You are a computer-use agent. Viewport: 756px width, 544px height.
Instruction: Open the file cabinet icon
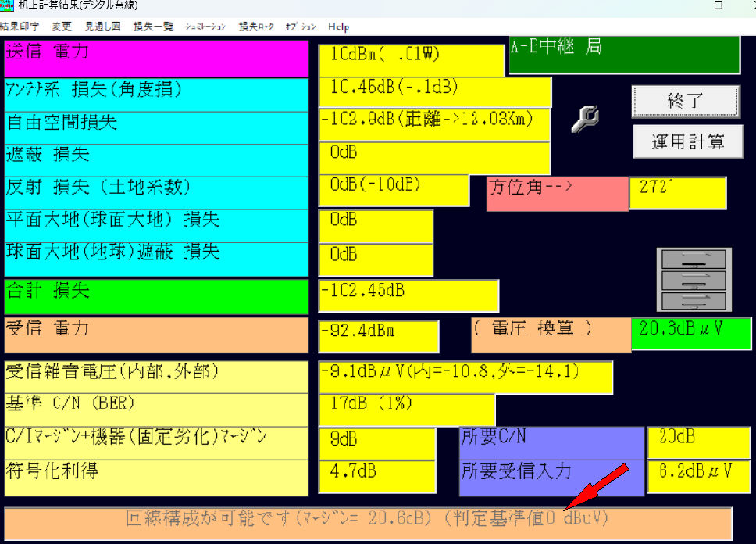(x=694, y=280)
